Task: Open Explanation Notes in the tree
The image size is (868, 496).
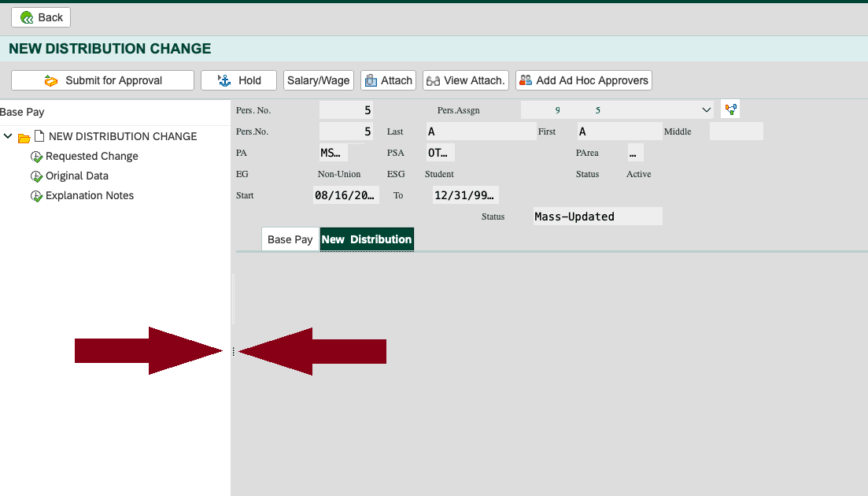Action: click(x=89, y=195)
